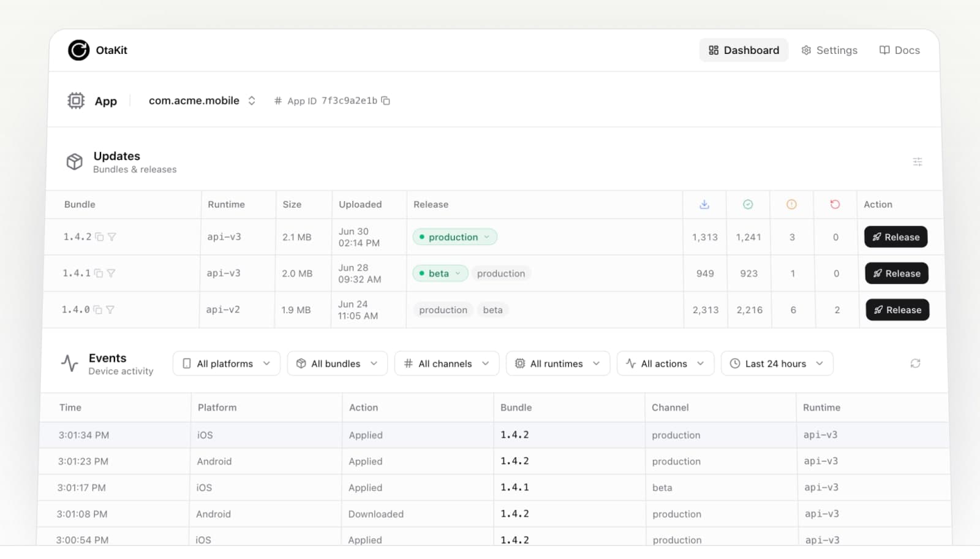The height and width of the screenshot is (559, 980).
Task: Open the Settings tab
Action: (x=829, y=50)
